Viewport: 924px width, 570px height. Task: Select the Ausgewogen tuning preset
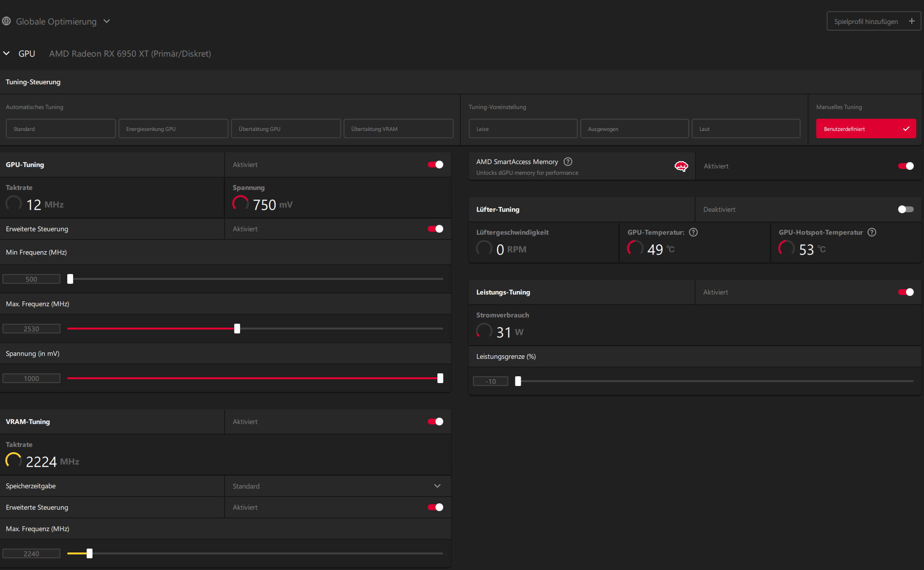tap(635, 129)
